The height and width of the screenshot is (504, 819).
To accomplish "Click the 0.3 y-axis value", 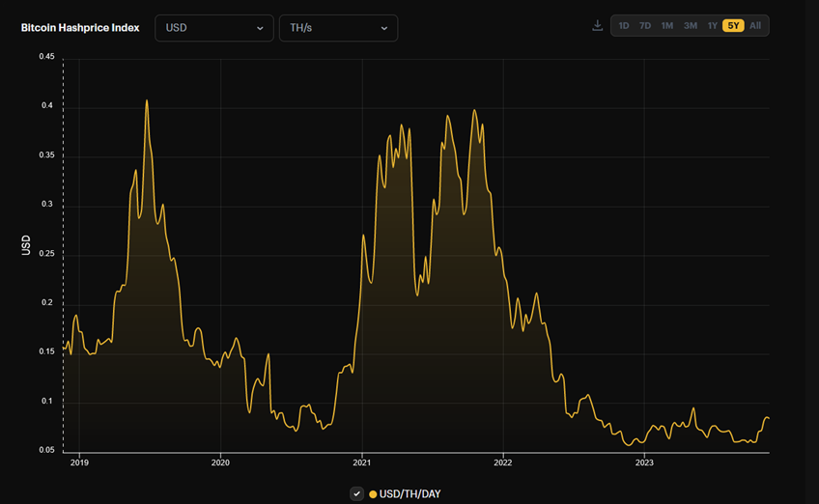I will (47, 205).
